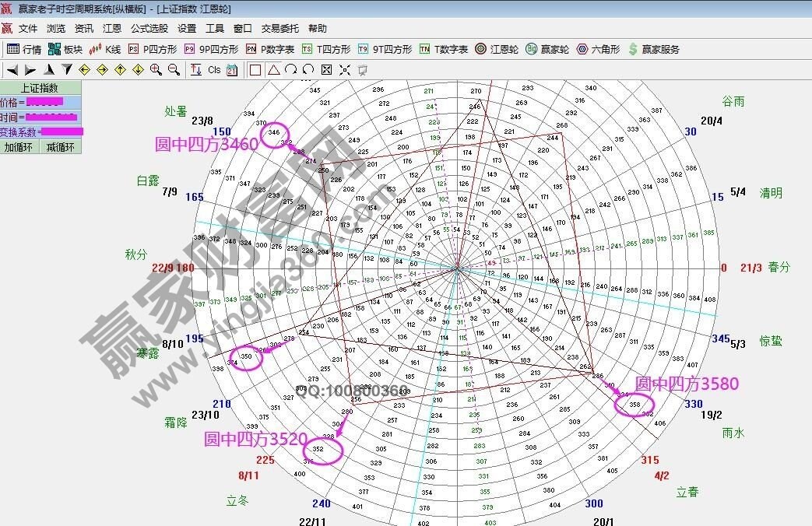Toggle the triangle overlay shape button

coord(273,70)
